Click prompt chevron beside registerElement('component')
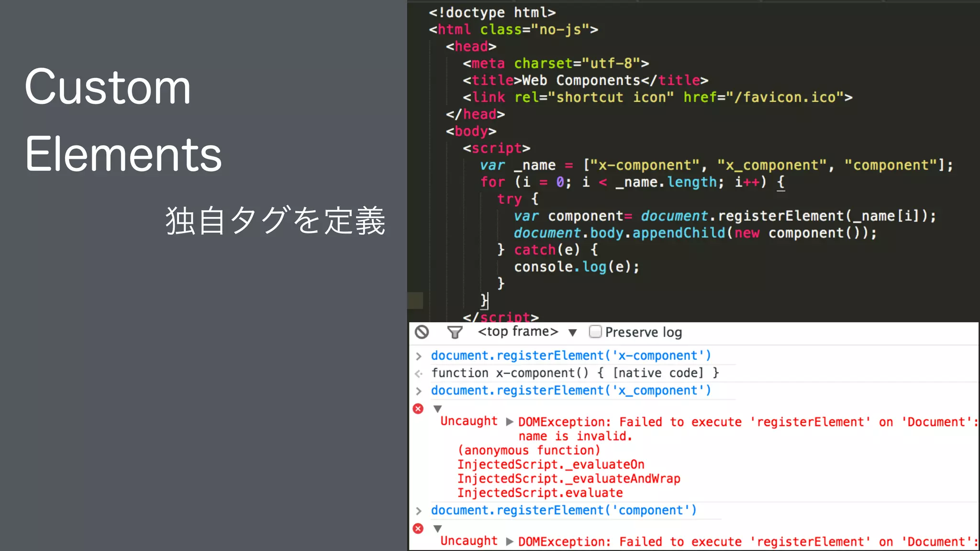This screenshot has width=980, height=551. 419,511
